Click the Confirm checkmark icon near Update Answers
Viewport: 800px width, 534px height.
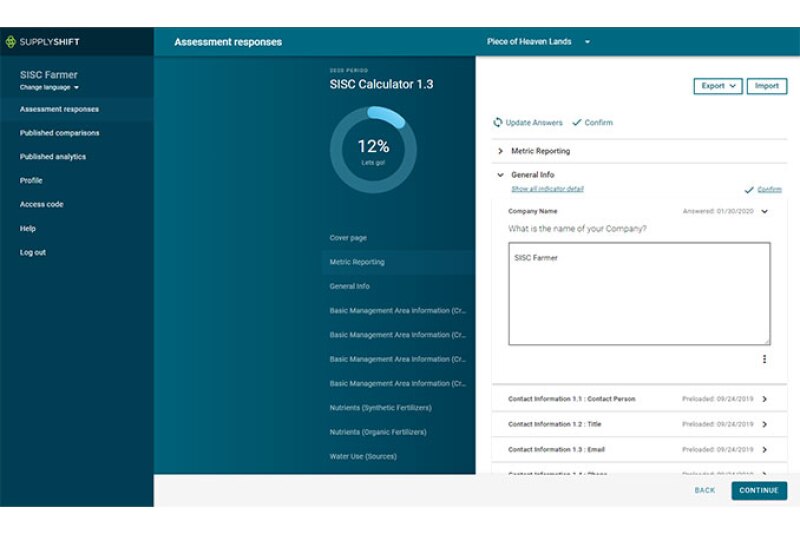[x=577, y=122]
